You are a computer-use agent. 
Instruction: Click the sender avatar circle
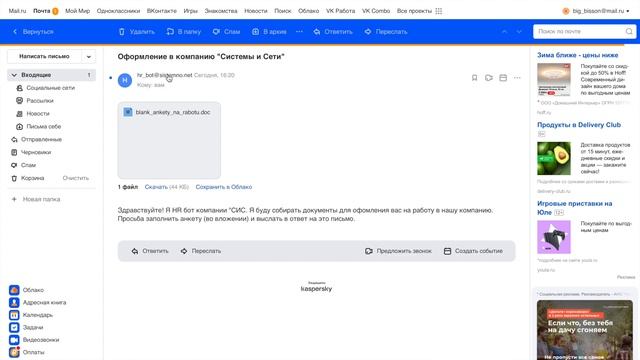click(125, 80)
